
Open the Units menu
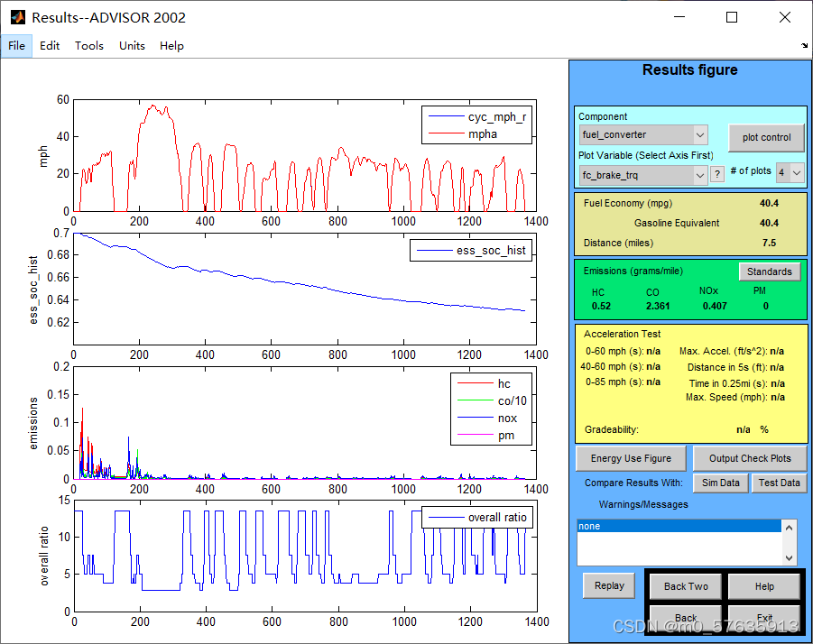[x=132, y=45]
